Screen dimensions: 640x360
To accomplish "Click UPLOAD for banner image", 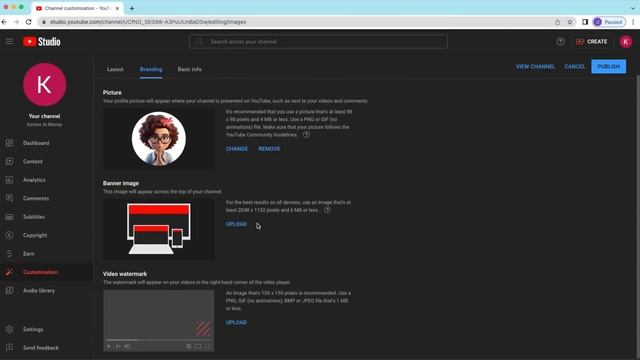I will click(x=236, y=224).
